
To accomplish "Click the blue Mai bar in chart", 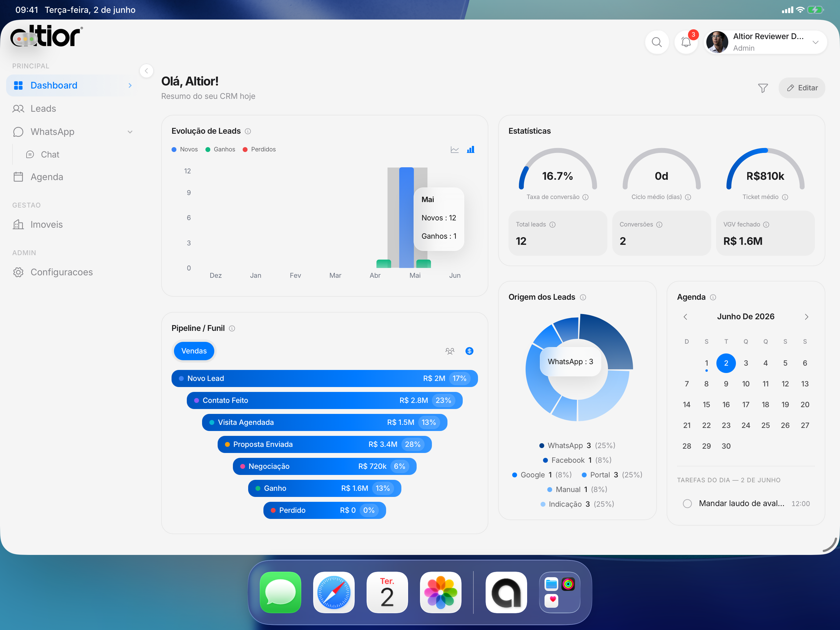I will [406, 218].
